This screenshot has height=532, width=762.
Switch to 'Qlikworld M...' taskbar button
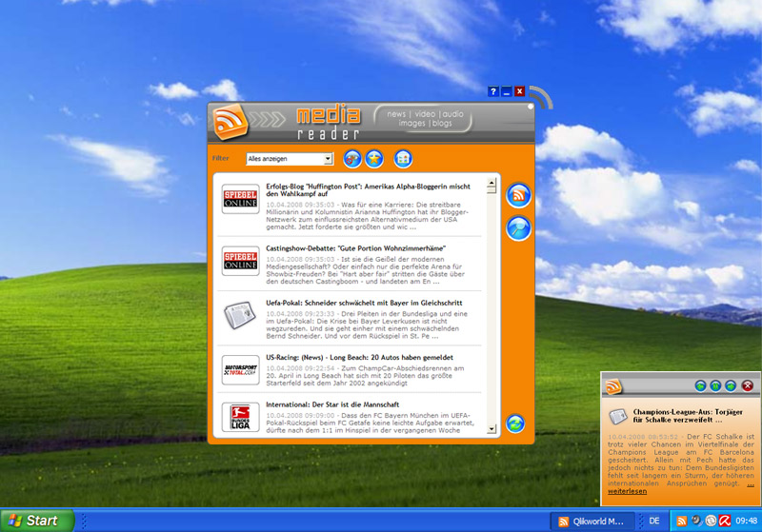coord(592,522)
